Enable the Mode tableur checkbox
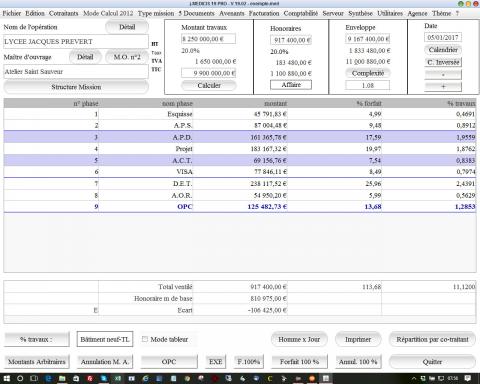This screenshot has width=480, height=384. pos(145,339)
